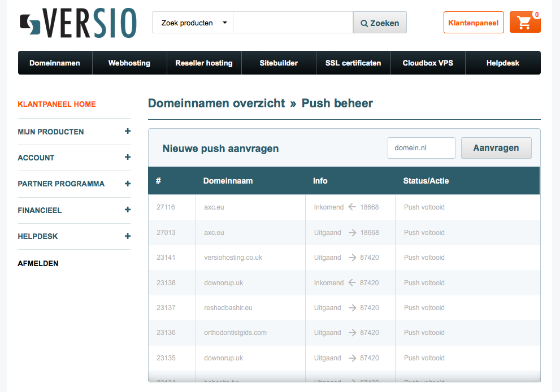Click the Afmelden link in sidebar
Screen dimensions: 560x392
click(38, 264)
